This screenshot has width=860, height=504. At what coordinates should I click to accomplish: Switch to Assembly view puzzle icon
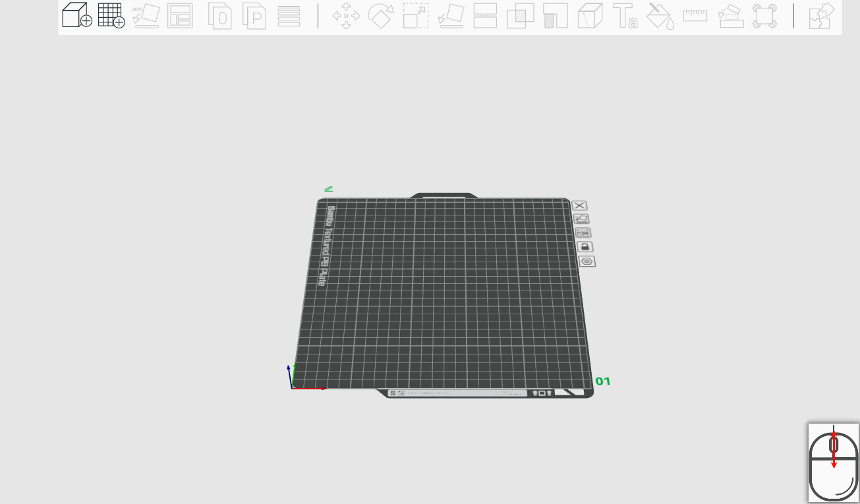[x=822, y=15]
